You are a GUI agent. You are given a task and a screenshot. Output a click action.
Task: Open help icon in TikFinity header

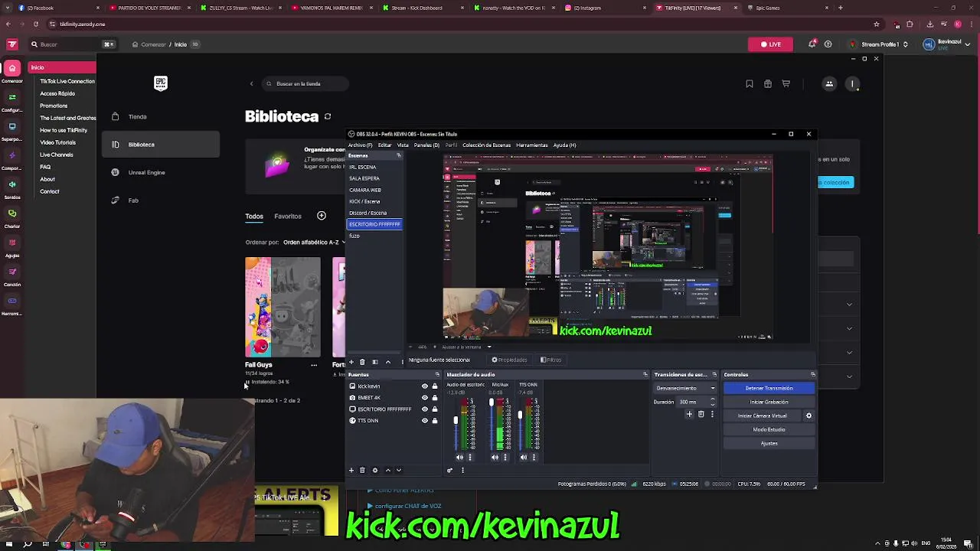tap(828, 44)
